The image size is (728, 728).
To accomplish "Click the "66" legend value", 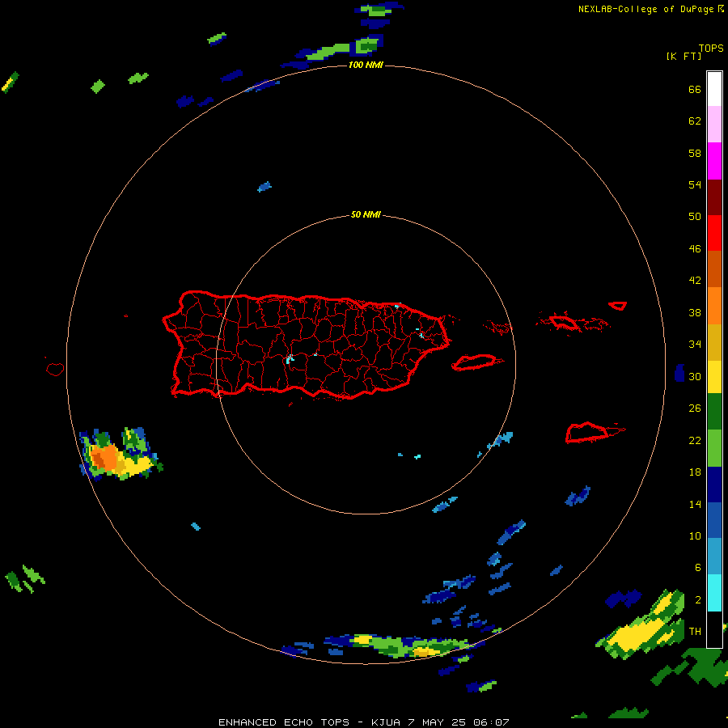I will coord(695,89).
